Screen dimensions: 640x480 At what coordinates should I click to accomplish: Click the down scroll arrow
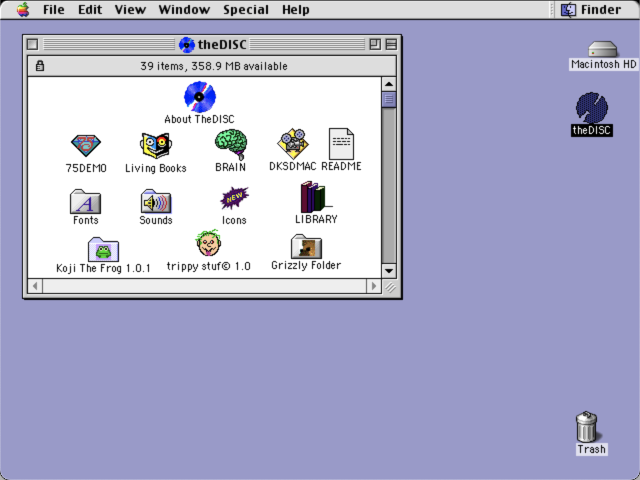389,271
